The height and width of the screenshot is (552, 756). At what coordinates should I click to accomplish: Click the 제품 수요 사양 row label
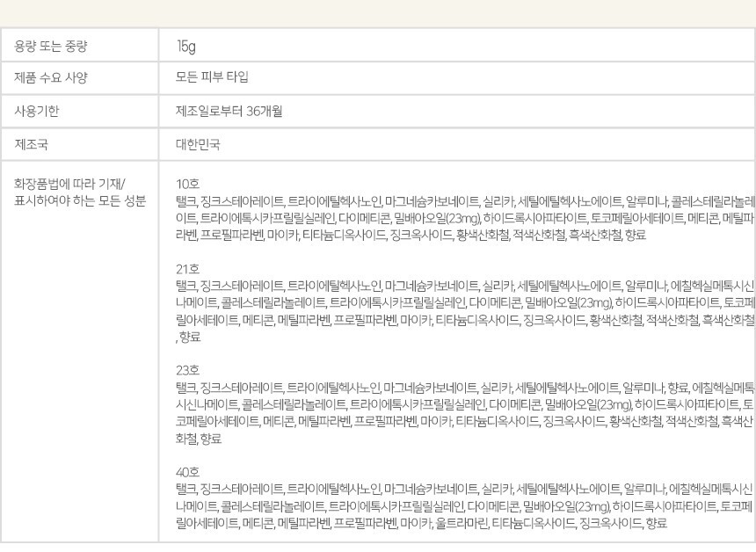pos(50,77)
